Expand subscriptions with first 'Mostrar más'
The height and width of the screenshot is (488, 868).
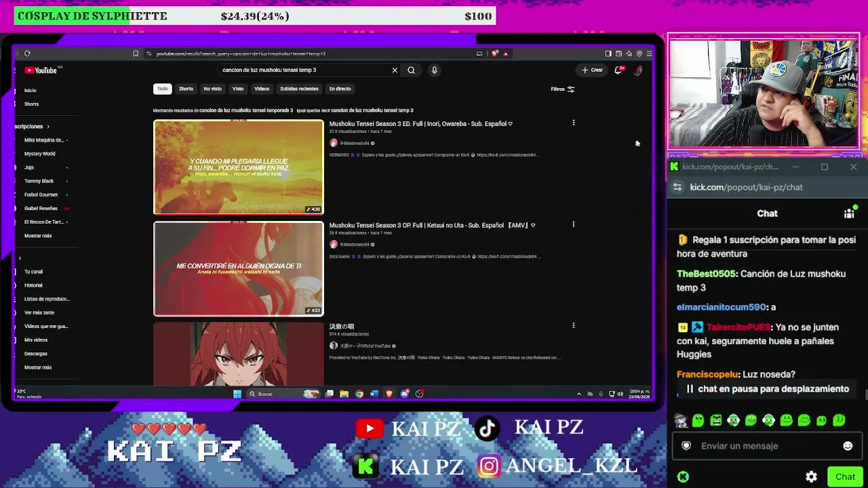point(38,236)
